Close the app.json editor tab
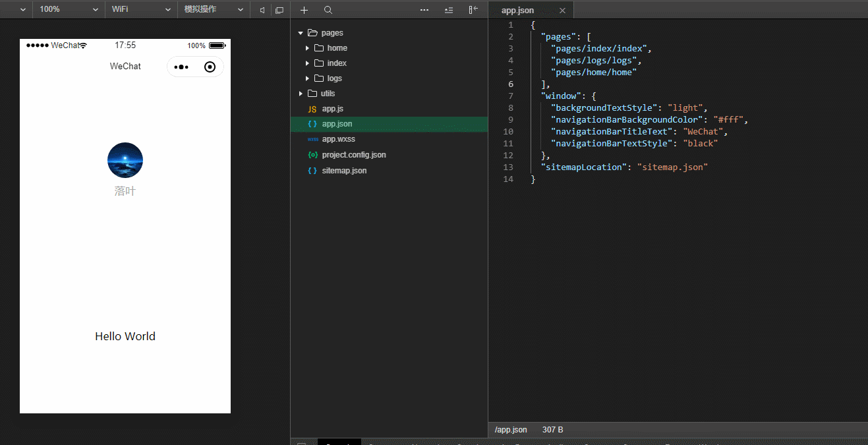This screenshot has width=868, height=445. (x=562, y=11)
